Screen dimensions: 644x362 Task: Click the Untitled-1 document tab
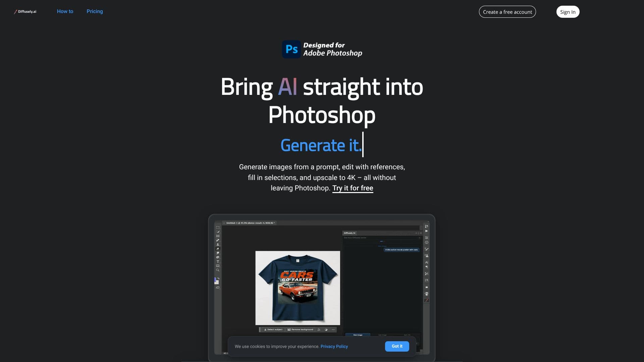[x=250, y=223]
